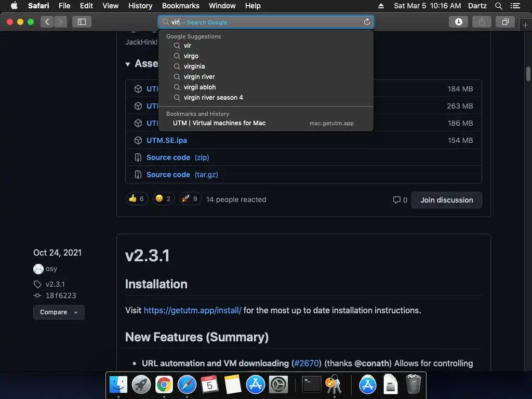This screenshot has width=532, height=399.
Task: Open the Edit menu
Action: pos(86,6)
